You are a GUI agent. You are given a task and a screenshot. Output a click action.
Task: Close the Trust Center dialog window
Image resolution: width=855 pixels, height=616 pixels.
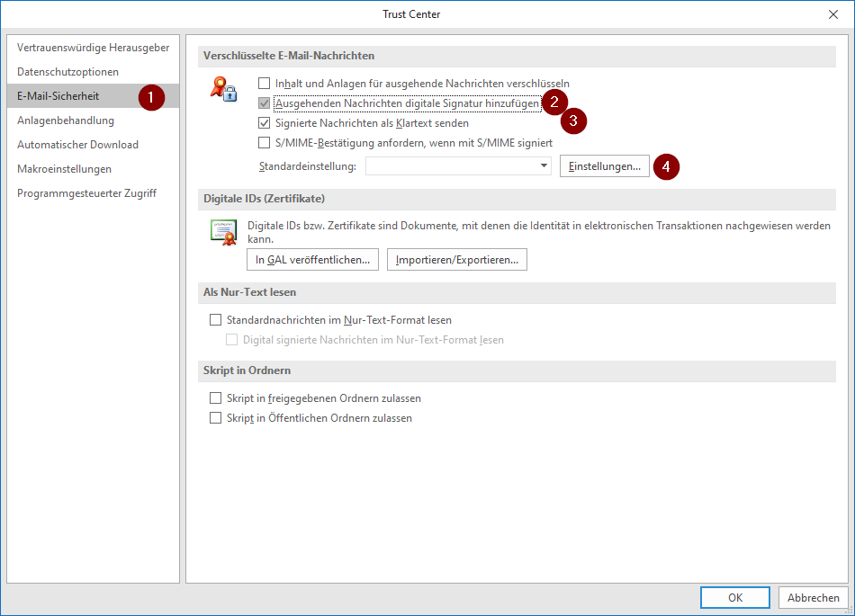click(832, 14)
